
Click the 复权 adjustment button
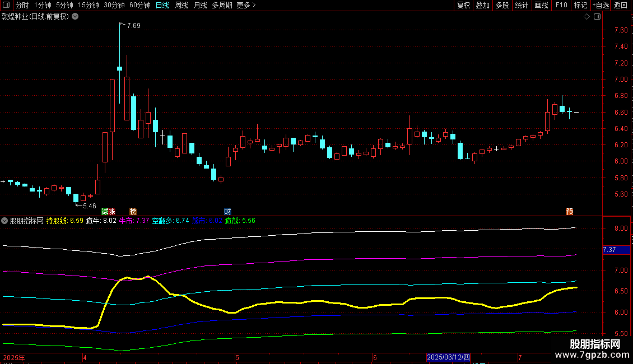(x=463, y=5)
